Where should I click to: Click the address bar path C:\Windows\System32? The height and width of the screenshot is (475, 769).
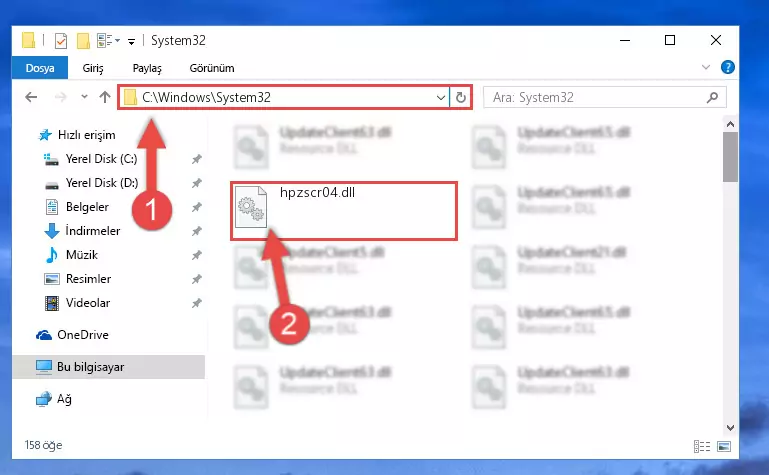(x=206, y=97)
